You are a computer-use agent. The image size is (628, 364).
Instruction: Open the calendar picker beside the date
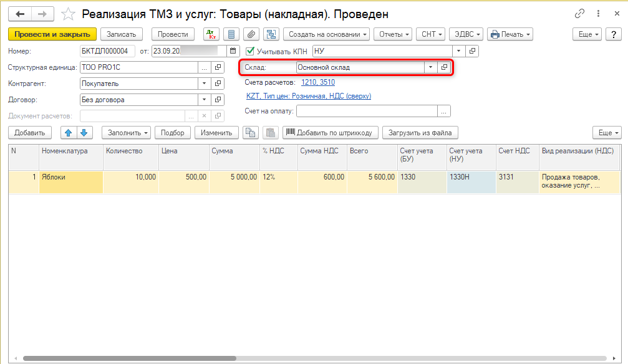(x=233, y=51)
